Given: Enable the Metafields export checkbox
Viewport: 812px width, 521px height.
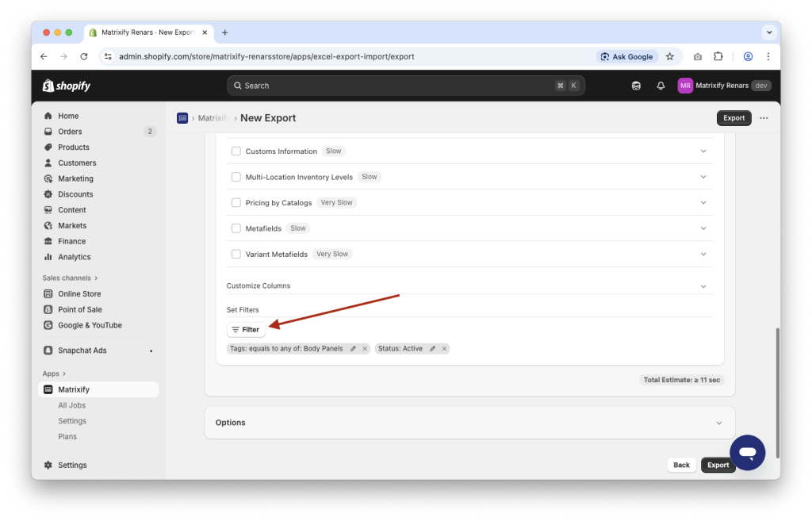Looking at the screenshot, I should click(x=236, y=228).
